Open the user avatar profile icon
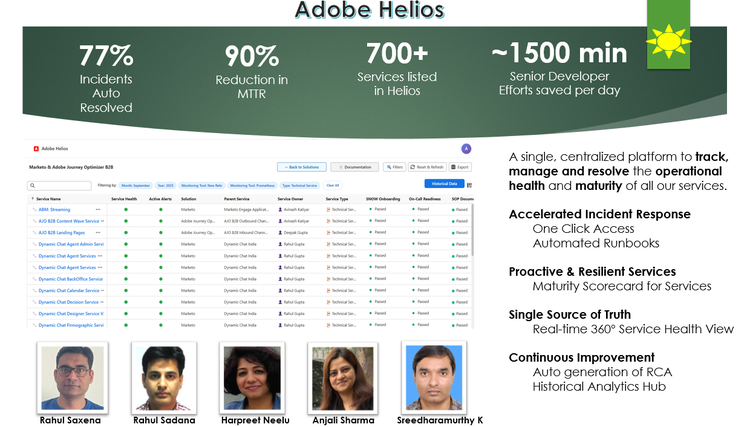Viewport: 750px width, 427px height. (x=465, y=148)
